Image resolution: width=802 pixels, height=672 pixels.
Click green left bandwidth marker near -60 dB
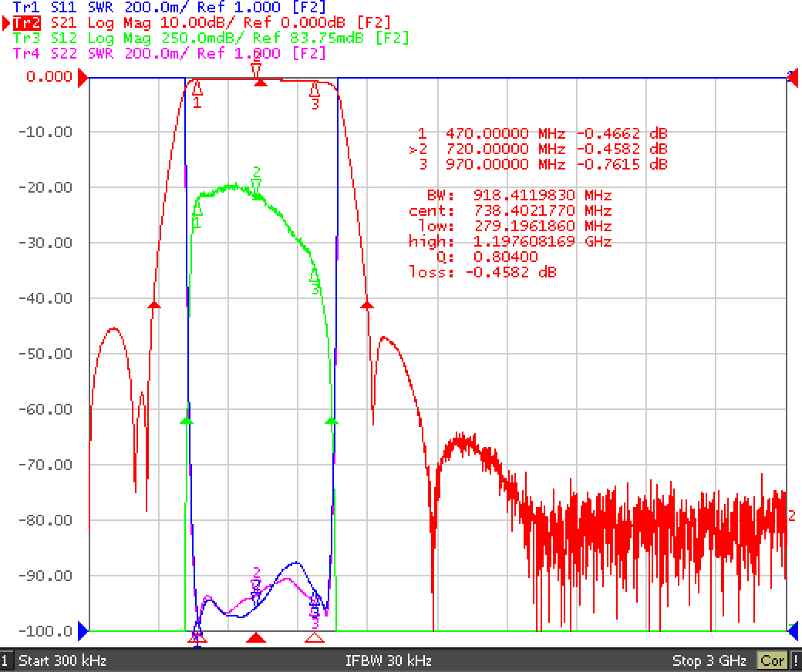point(187,421)
